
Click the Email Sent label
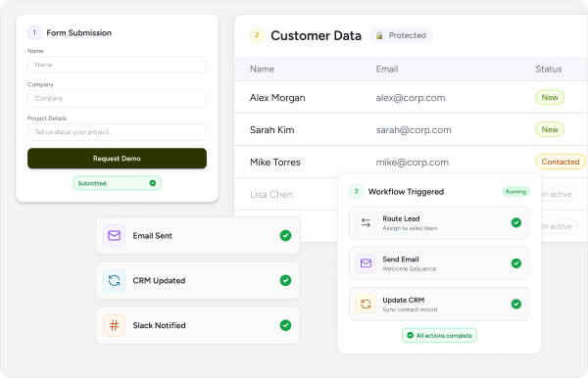click(x=152, y=236)
